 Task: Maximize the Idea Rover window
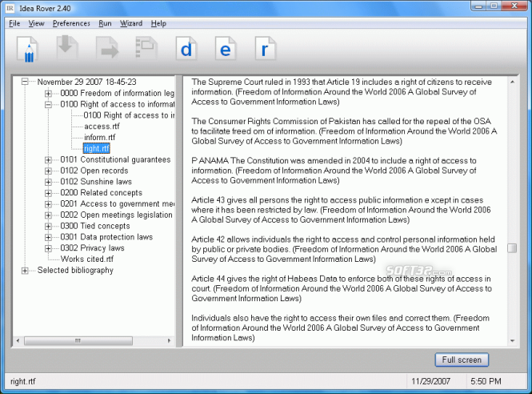(494, 6)
